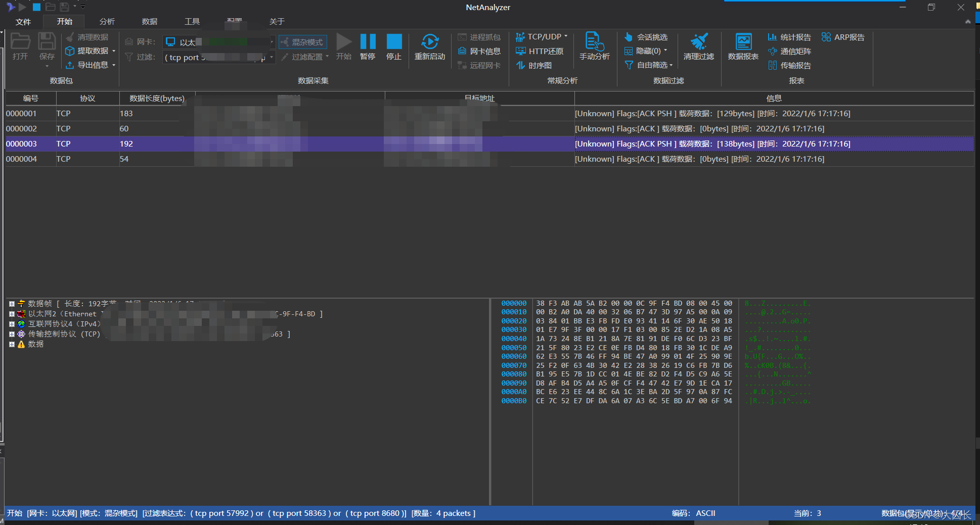Collapse the ribbon with the top-right chevron

pos(968,21)
